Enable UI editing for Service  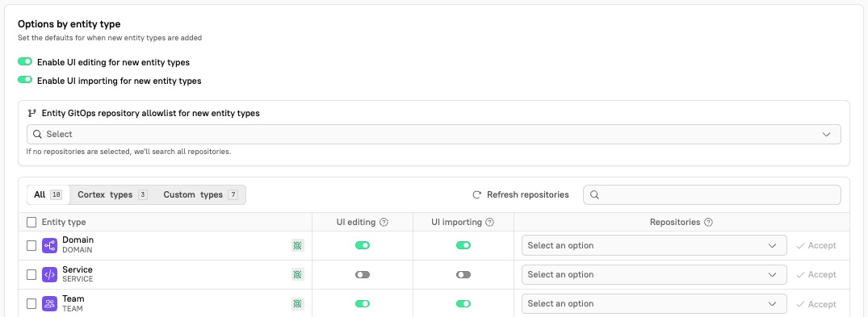pyautogui.click(x=363, y=274)
